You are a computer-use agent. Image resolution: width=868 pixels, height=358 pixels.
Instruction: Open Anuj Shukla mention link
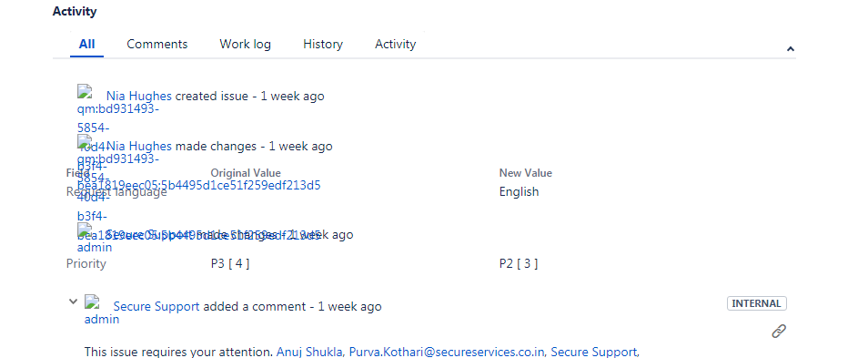click(x=309, y=352)
